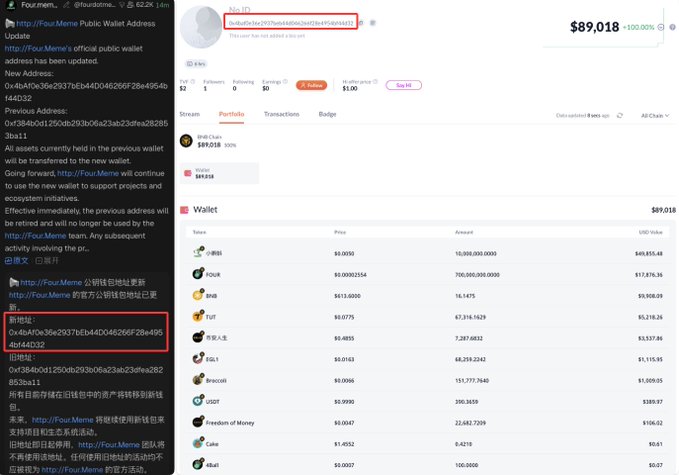Click the Token column header

(x=199, y=232)
